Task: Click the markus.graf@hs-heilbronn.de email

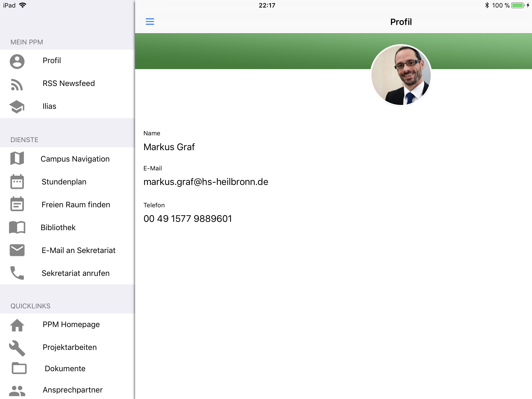Action: click(x=206, y=182)
